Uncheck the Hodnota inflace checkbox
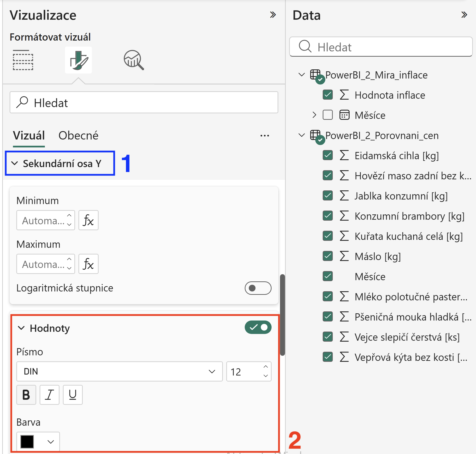The image size is (476, 454). click(327, 95)
